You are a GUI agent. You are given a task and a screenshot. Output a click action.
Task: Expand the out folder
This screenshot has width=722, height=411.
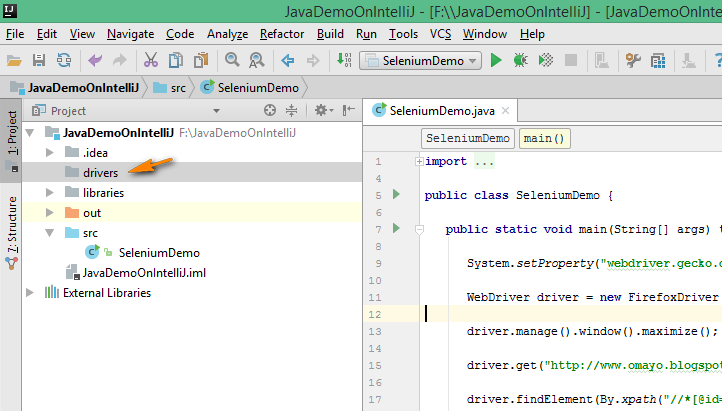click(x=50, y=212)
